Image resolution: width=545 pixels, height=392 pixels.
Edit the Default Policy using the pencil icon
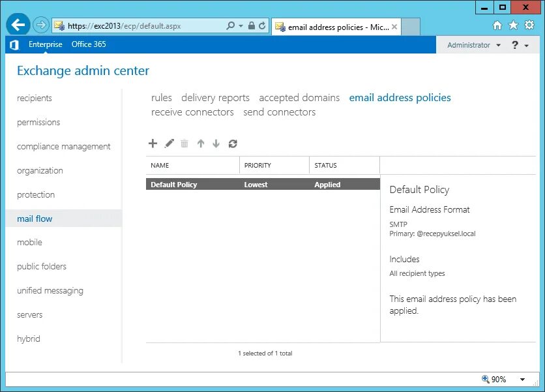[169, 143]
